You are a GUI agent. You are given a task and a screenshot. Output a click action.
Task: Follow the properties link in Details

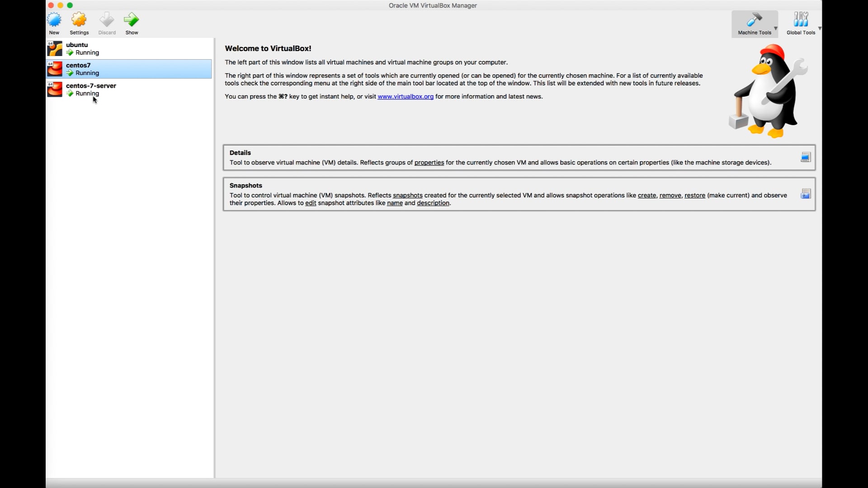(x=429, y=163)
